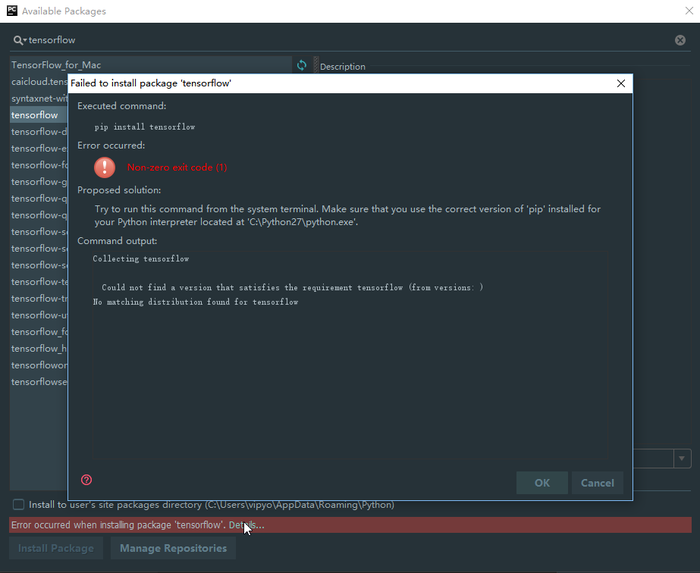This screenshot has height=573, width=700.
Task: Click the Manage Repositories button
Action: [x=173, y=548]
